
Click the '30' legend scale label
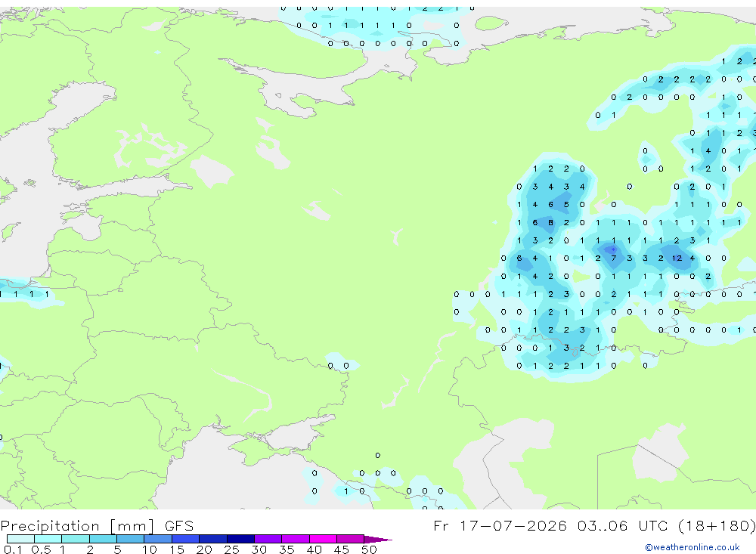point(259,549)
